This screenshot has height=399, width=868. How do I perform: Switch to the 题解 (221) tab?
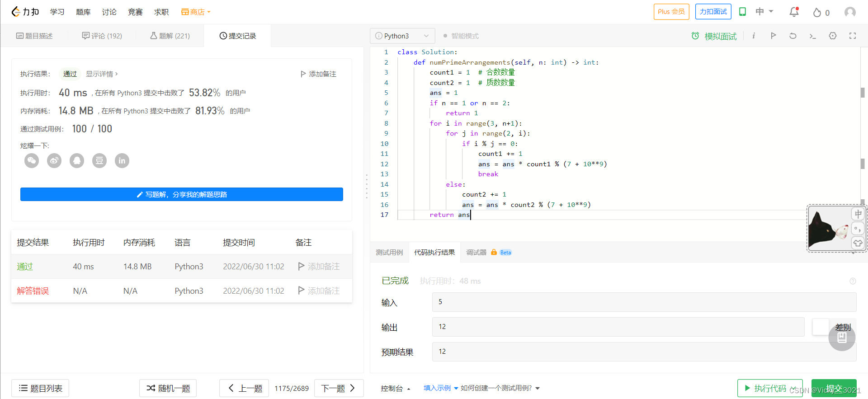pos(170,36)
